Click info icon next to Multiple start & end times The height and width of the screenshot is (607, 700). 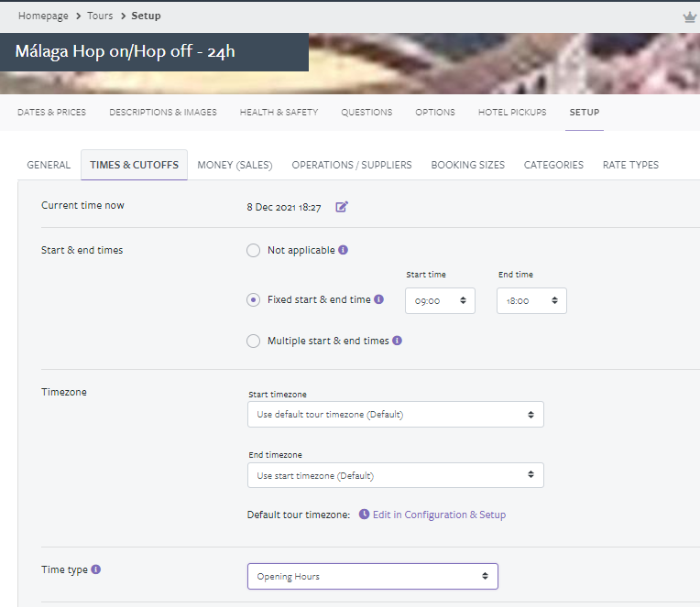397,341
